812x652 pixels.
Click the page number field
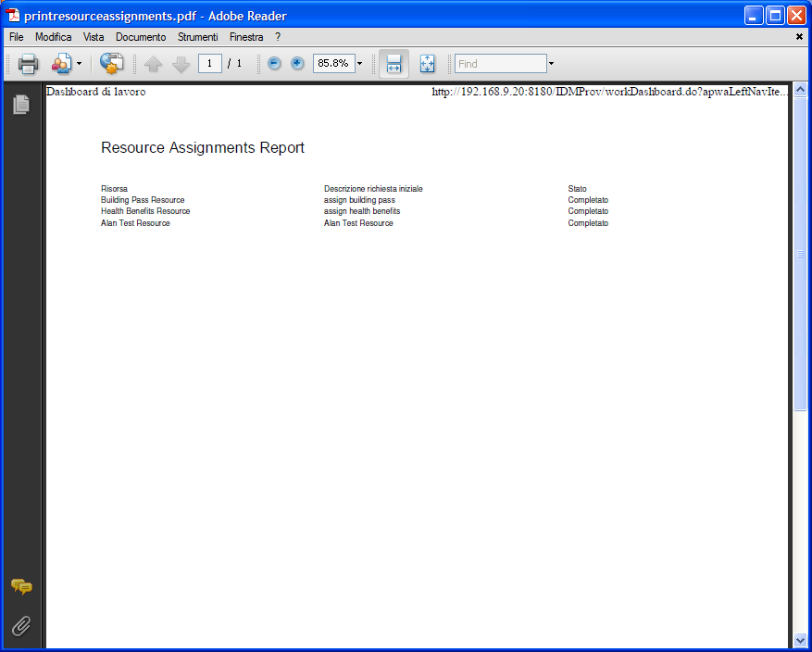click(210, 64)
